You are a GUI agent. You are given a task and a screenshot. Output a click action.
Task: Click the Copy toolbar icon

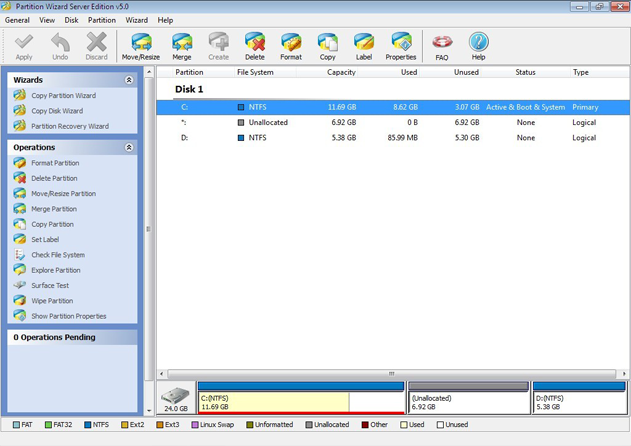[327, 45]
